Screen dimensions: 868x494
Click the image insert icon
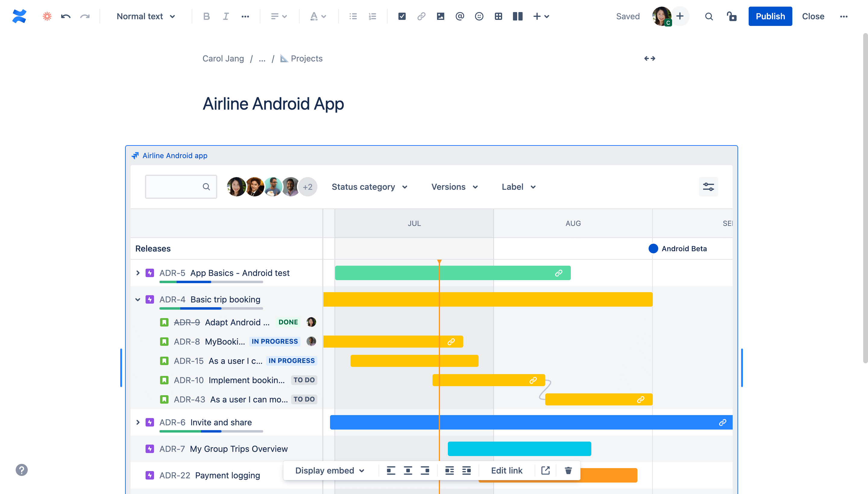pyautogui.click(x=440, y=16)
